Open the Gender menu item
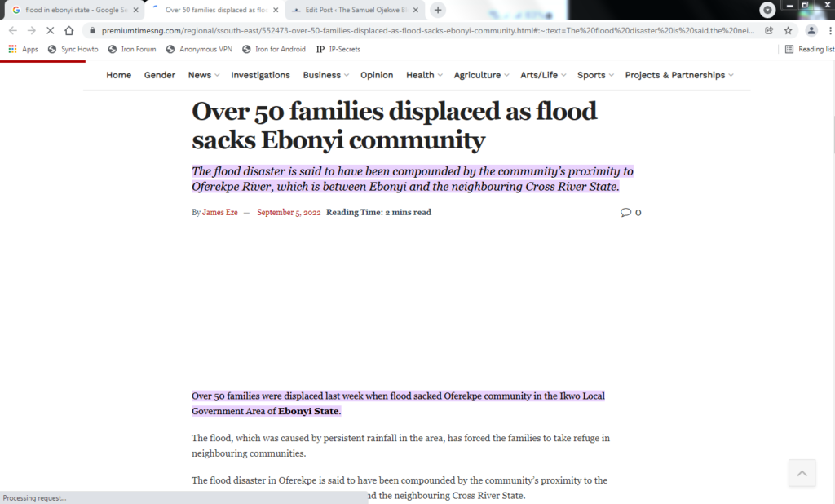This screenshot has height=504, width=835. click(160, 75)
